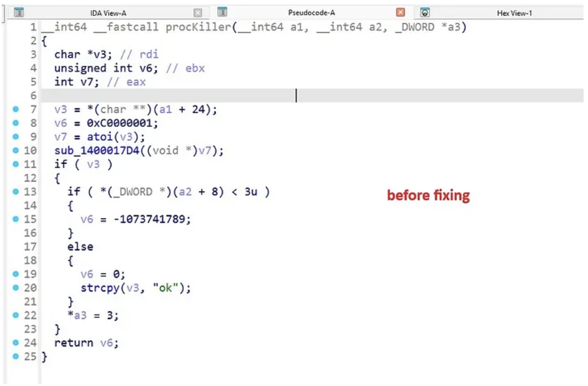Screen dimensions: 588x386
Task: Select the Pseudocode-A tab label
Action: [x=311, y=13]
